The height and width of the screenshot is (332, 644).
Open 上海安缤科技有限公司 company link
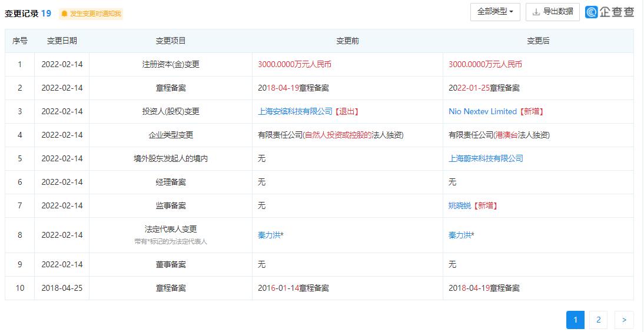pyautogui.click(x=295, y=111)
